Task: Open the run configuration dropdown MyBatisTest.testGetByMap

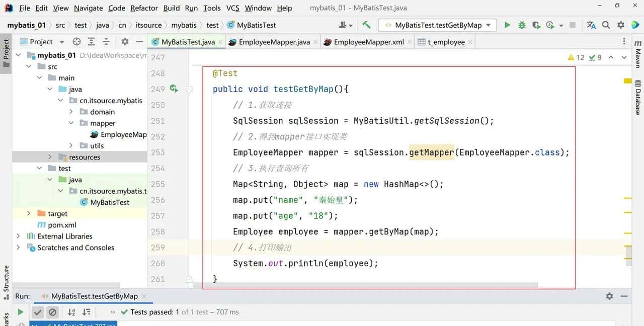Action: (437, 25)
